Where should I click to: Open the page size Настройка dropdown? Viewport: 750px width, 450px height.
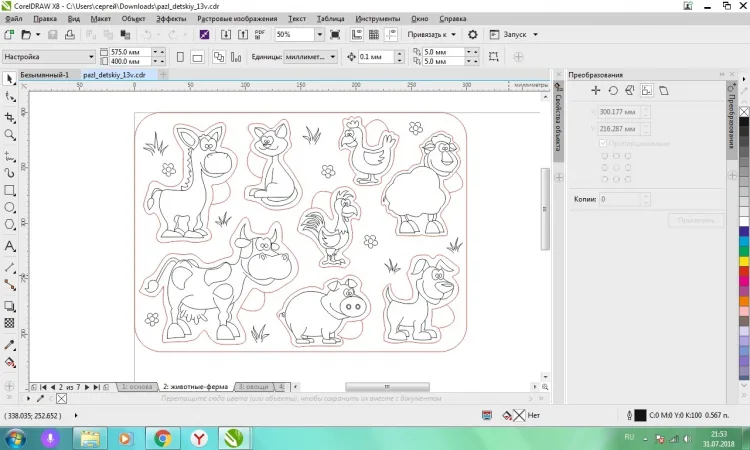point(49,56)
